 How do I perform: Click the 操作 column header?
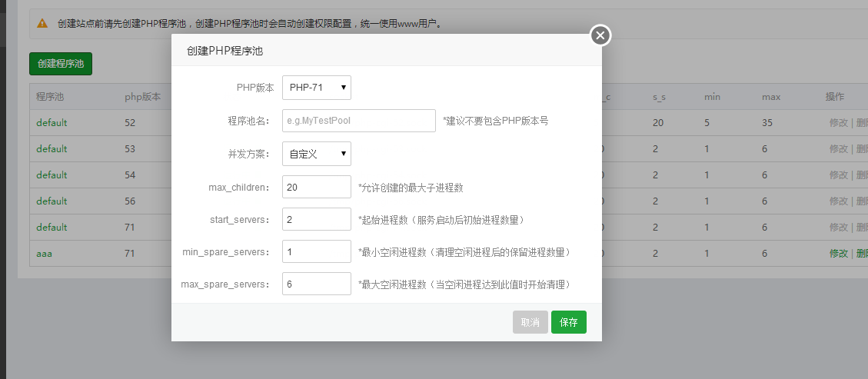pos(835,97)
